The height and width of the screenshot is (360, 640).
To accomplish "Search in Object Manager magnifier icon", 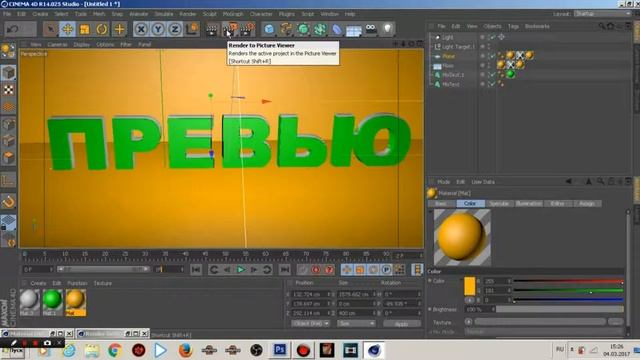I will 602,26.
